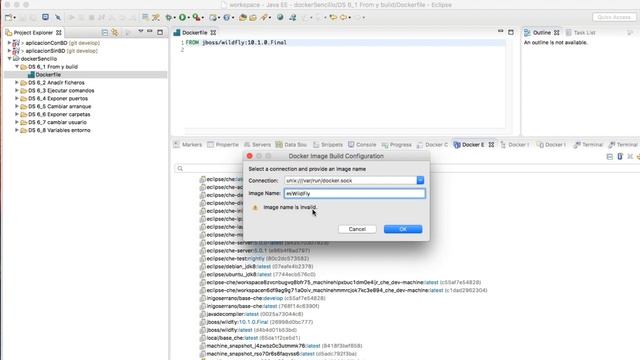Viewport: 640px width, 360px height.
Task: Select eclipse/che-test:nightly image row
Action: 254,258
